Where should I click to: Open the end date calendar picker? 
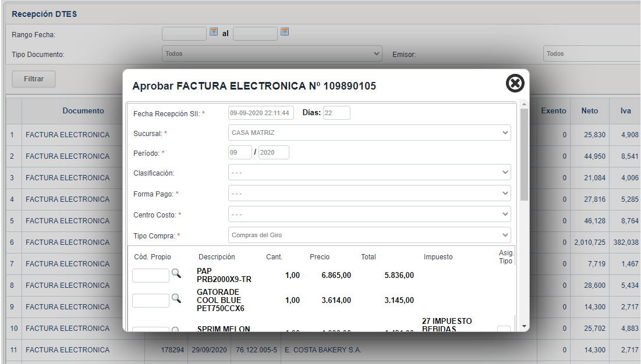(285, 32)
